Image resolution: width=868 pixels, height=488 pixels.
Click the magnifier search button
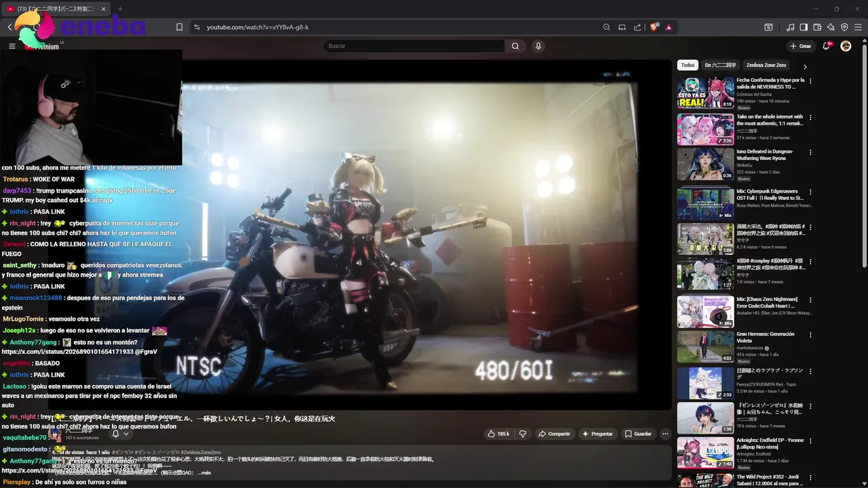[515, 46]
